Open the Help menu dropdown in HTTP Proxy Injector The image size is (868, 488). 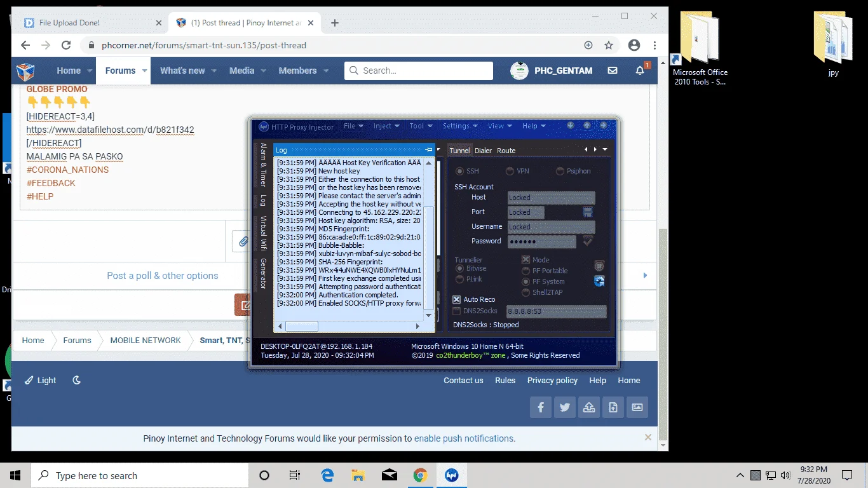tap(534, 126)
